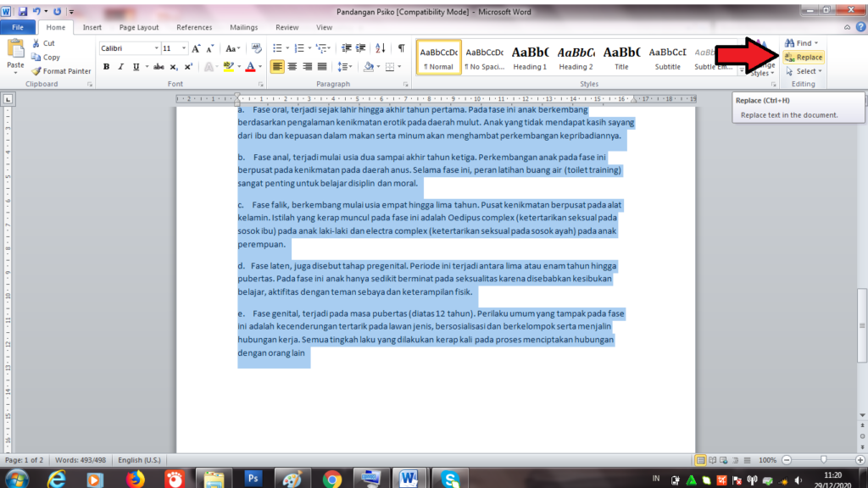
Task: Activate the Format Painter
Action: [x=61, y=71]
